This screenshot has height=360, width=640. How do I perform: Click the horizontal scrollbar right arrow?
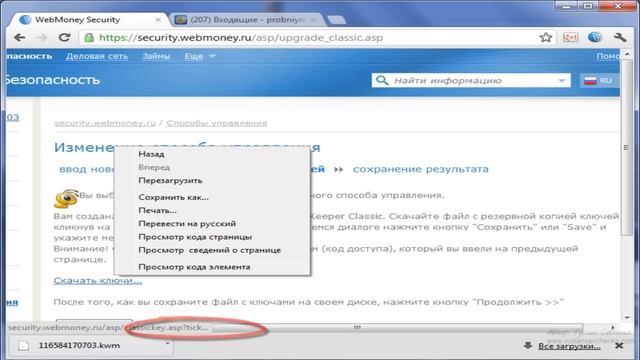coord(612,327)
